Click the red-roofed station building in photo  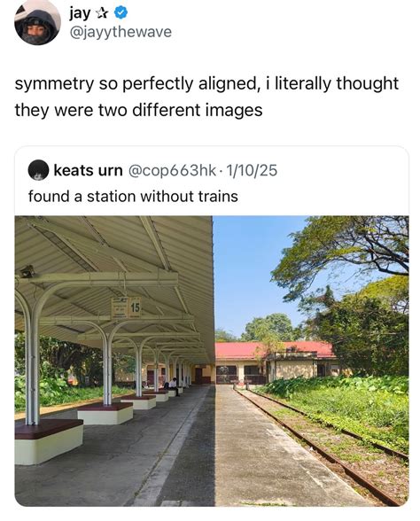pyautogui.click(x=274, y=363)
